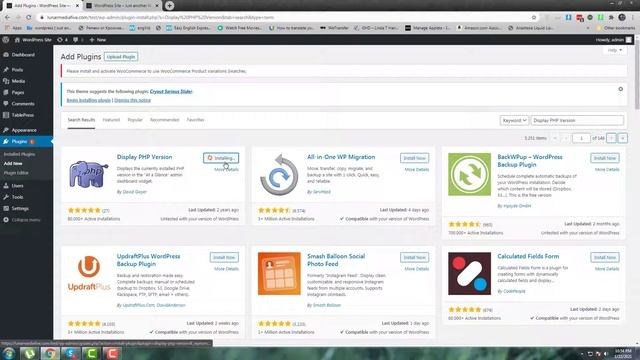Install Smash Balloon Social Photo Feed
640x360 pixels.
414,258
